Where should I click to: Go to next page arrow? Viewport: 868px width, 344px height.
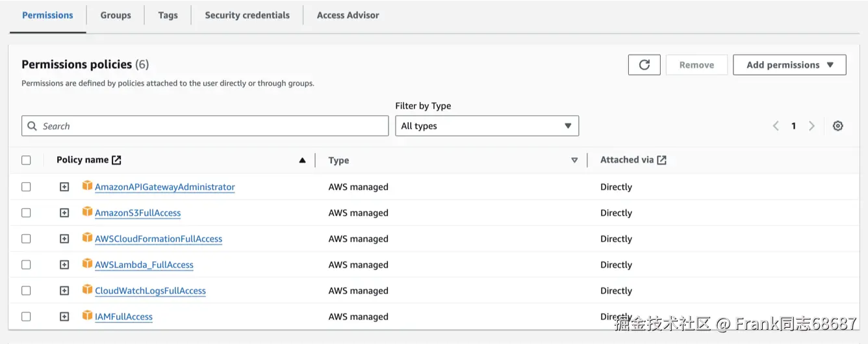811,126
